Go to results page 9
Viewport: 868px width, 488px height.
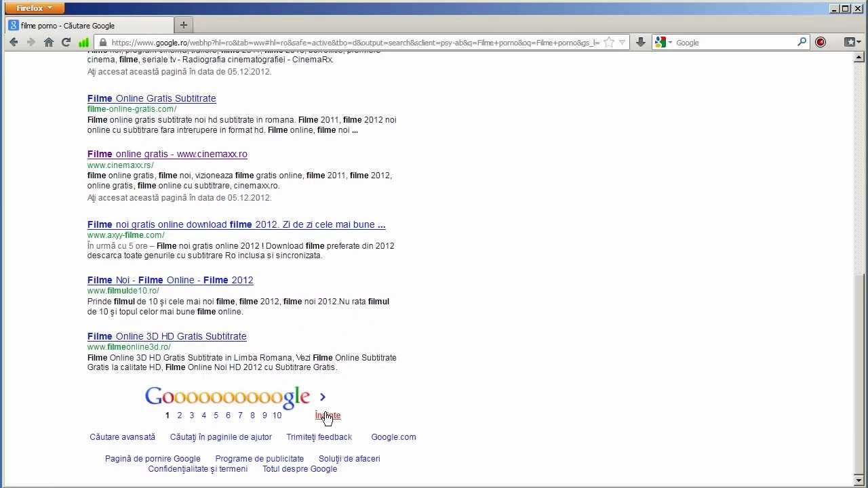[264, 415]
